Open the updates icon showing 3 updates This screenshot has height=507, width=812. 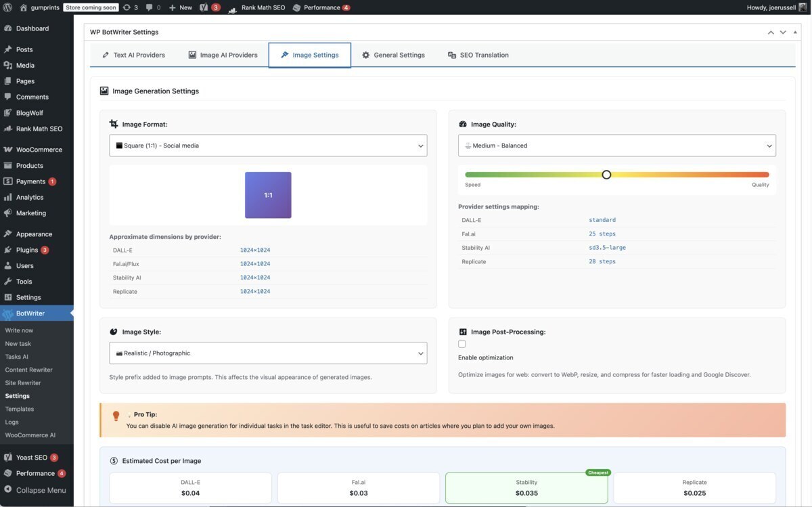click(x=125, y=7)
